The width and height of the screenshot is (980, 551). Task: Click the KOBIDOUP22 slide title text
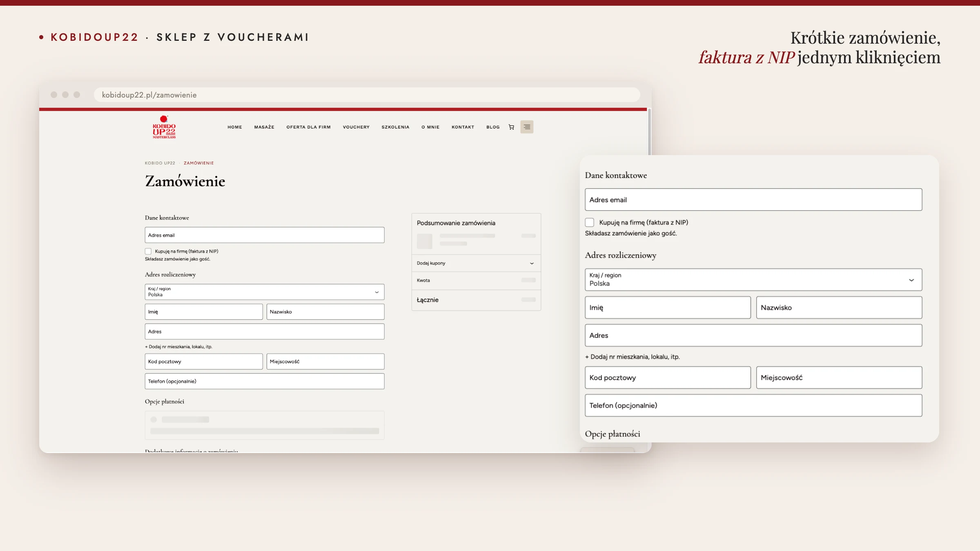(x=94, y=37)
